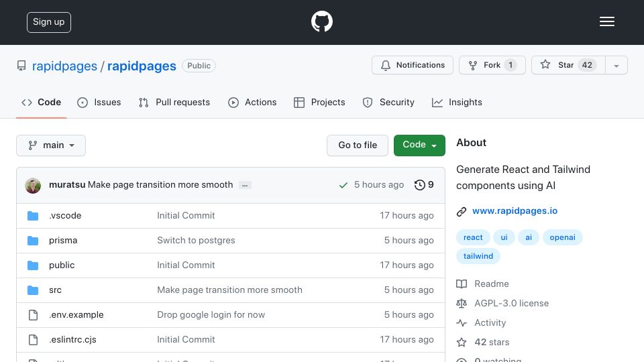The height and width of the screenshot is (362, 644).
Task: Open the muratsu author link
Action: [x=67, y=185]
